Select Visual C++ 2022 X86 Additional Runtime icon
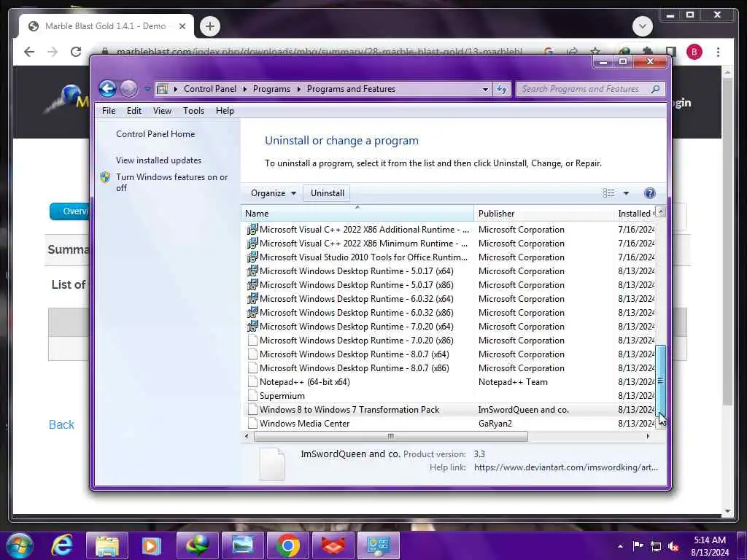Viewport: 747px width, 560px height. 252,230
